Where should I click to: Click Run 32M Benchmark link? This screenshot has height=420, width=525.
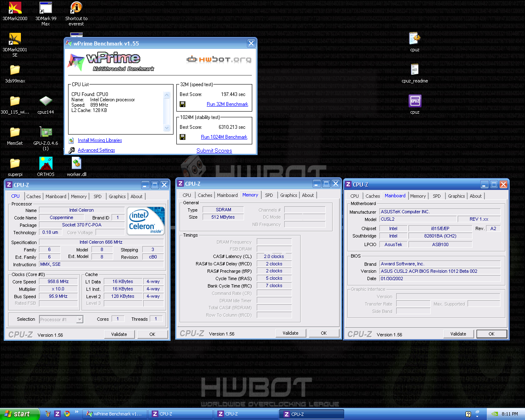(227, 104)
